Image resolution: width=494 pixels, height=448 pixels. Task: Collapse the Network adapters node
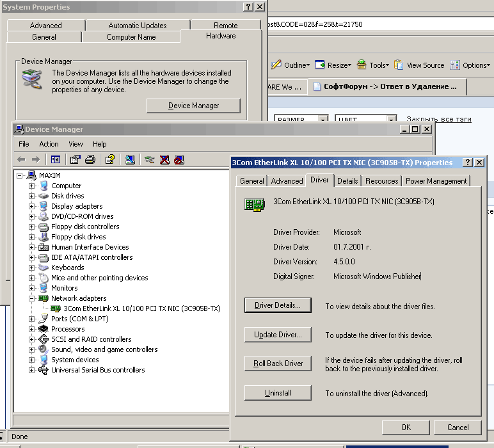tap(31, 298)
